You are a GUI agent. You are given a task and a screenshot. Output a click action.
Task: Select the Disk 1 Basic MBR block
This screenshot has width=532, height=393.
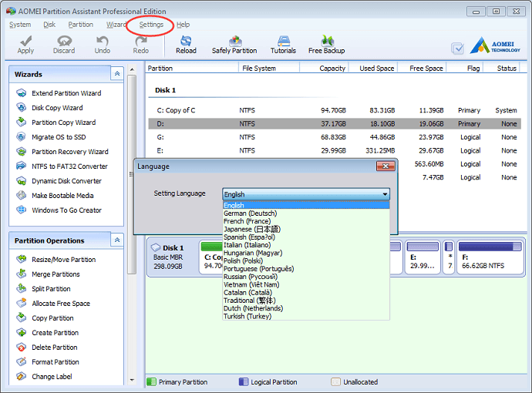click(x=172, y=257)
